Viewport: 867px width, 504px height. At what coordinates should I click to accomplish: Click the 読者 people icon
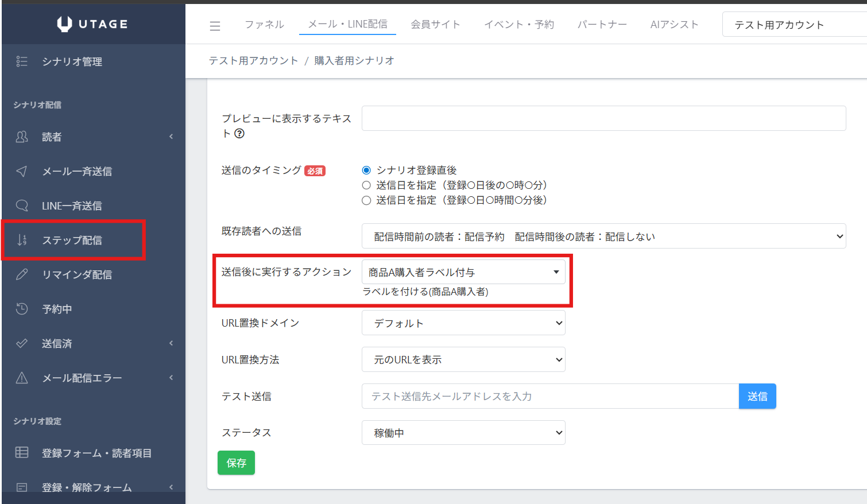(22, 137)
